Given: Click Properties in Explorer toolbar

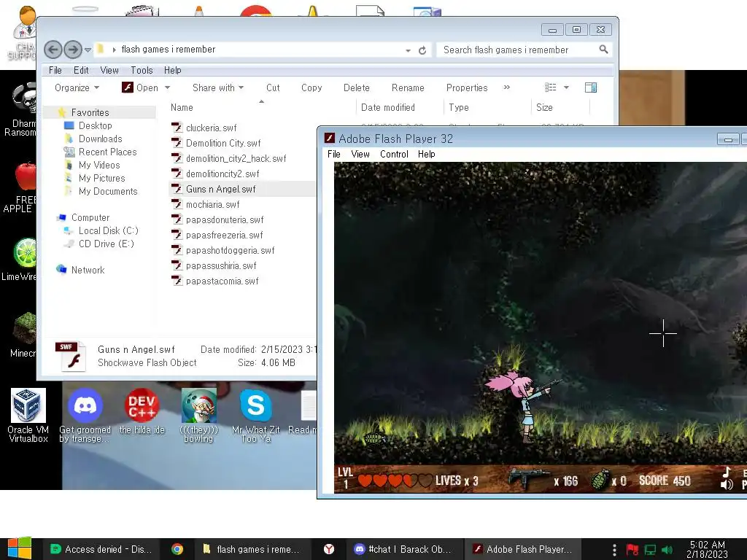Looking at the screenshot, I should (467, 87).
